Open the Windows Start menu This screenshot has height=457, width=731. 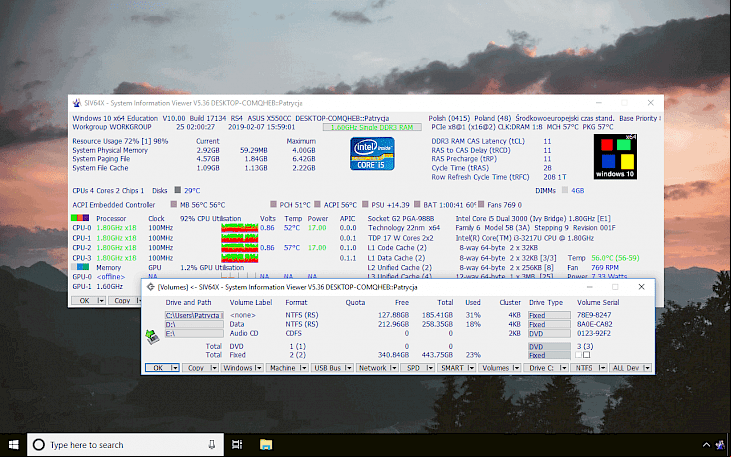point(14,445)
